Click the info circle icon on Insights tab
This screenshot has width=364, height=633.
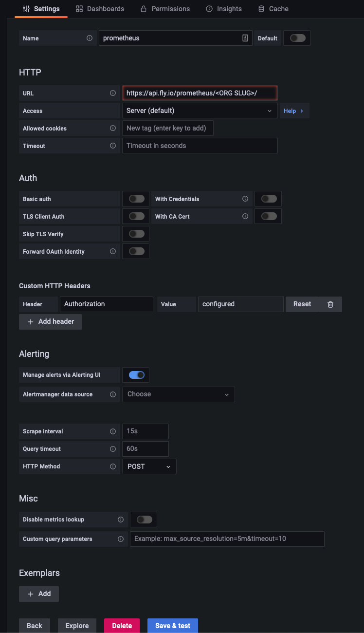209,9
